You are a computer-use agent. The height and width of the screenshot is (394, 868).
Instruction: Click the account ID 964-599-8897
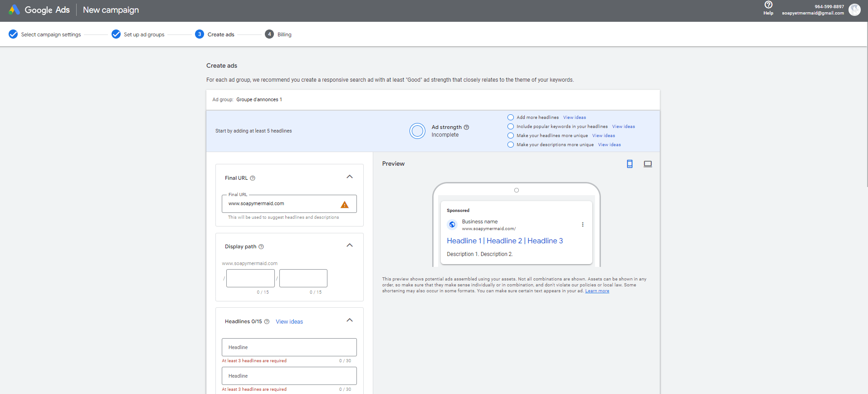click(x=829, y=7)
